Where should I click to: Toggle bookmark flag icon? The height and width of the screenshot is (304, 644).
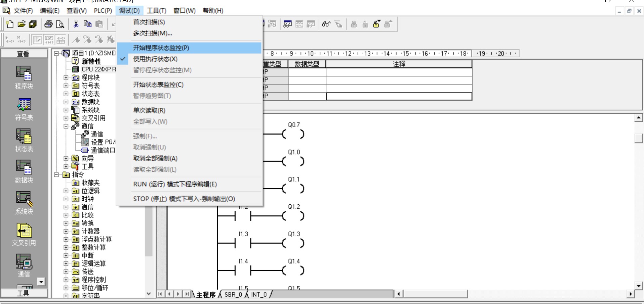point(76,40)
